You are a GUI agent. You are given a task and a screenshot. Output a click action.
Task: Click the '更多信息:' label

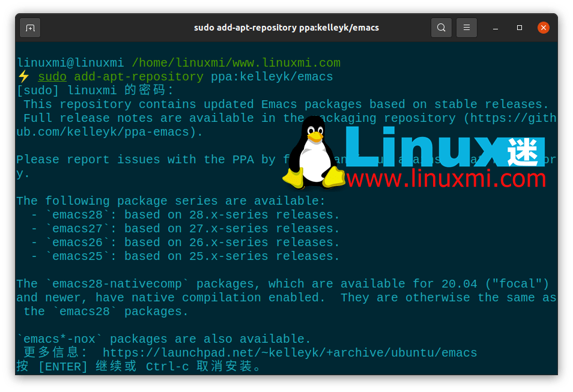click(x=55, y=353)
